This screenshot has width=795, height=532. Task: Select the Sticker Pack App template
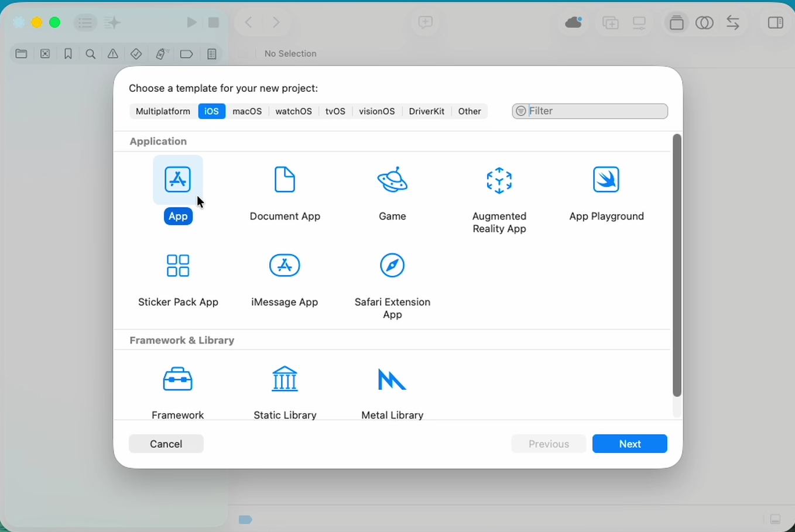pos(178,265)
